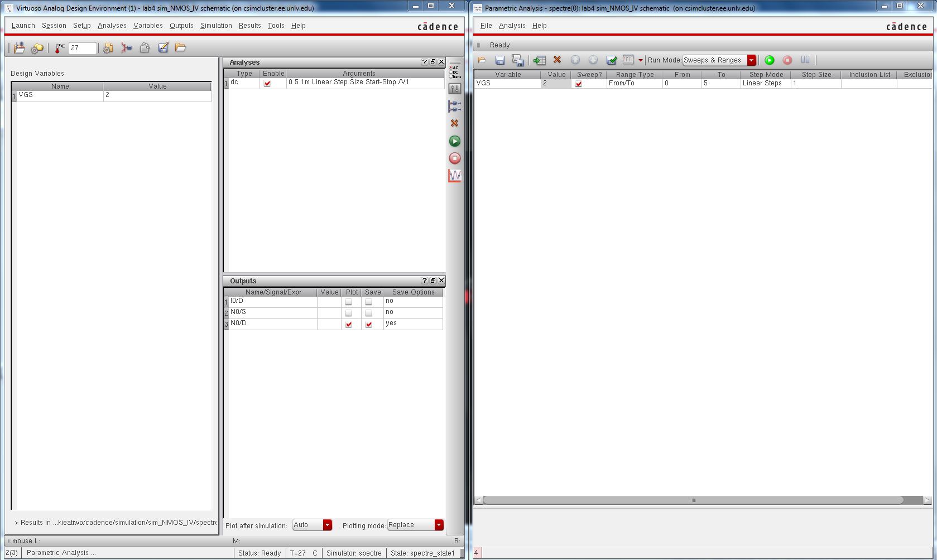Click Open folder icon in Parametric Analysis toolbar
The image size is (937, 560).
482,60
